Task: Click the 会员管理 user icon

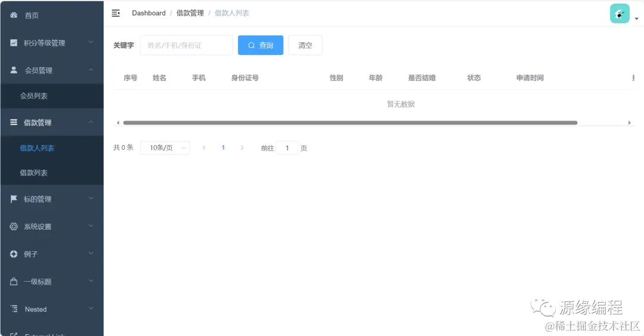Action: click(x=14, y=70)
